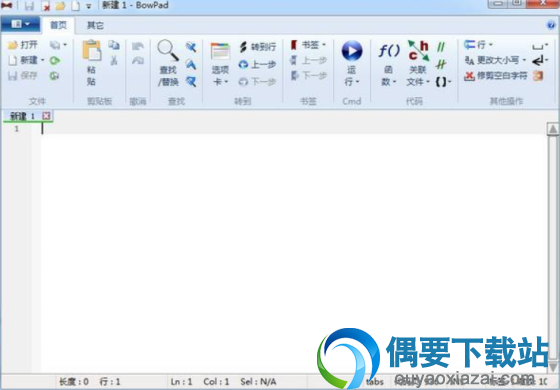Toggle the line wrap arrow icon

coord(539,61)
